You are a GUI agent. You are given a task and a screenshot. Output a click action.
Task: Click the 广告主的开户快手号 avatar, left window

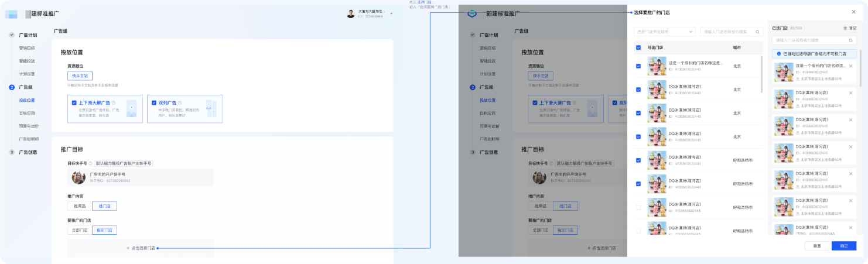(78, 177)
